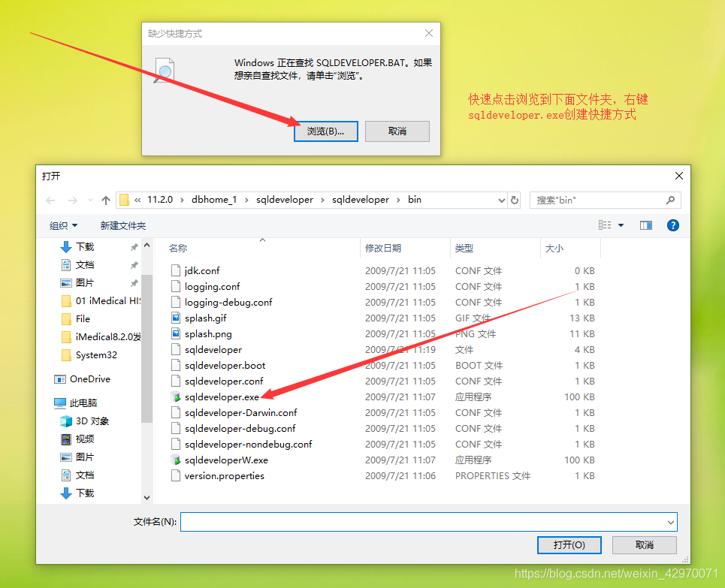Image resolution: width=725 pixels, height=588 pixels.
Task: Click 取消 in the Open dialog
Action: [x=644, y=545]
